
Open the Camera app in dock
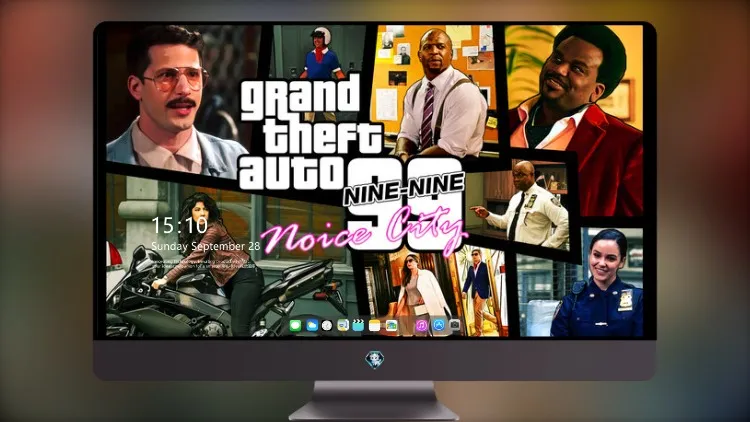click(455, 326)
